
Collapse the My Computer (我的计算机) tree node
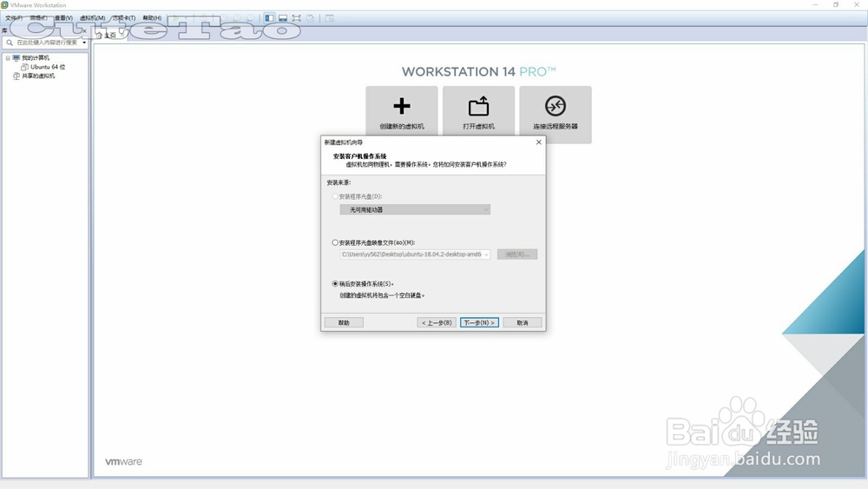coord(8,57)
